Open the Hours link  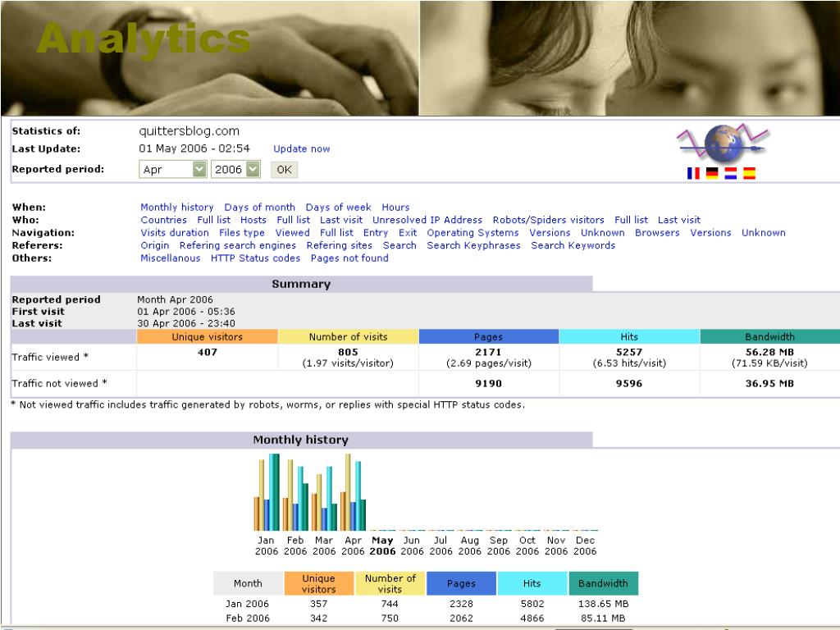(x=395, y=208)
